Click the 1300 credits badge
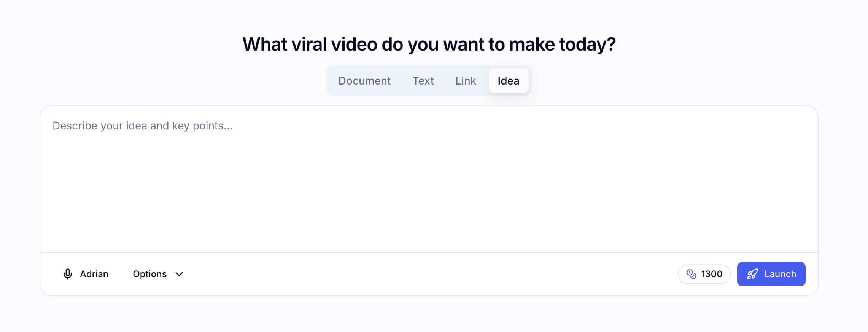The width and height of the screenshot is (868, 332). pos(704,274)
